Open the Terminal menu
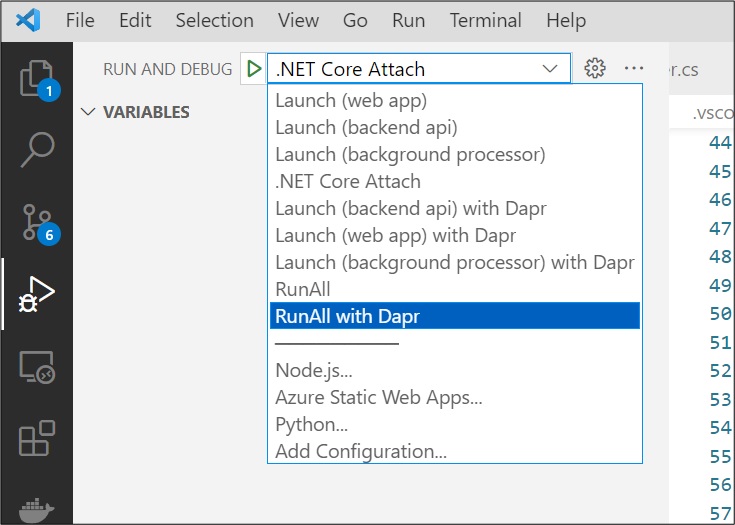The height and width of the screenshot is (525, 735). coord(483,20)
